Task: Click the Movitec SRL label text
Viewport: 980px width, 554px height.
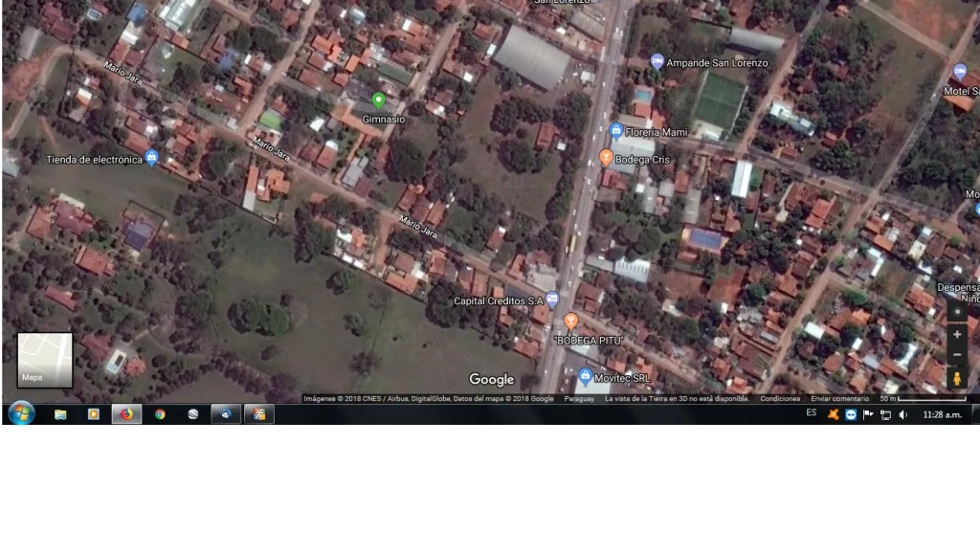Action: tap(622, 378)
